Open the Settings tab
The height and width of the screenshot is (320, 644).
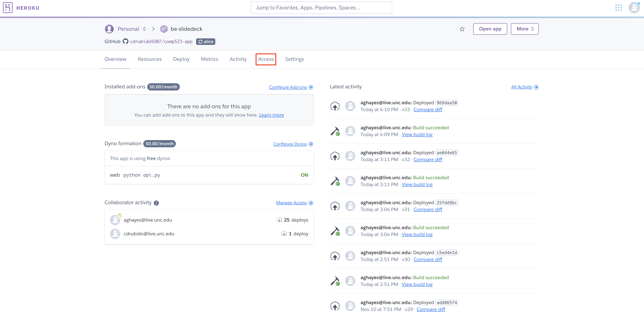pos(295,59)
